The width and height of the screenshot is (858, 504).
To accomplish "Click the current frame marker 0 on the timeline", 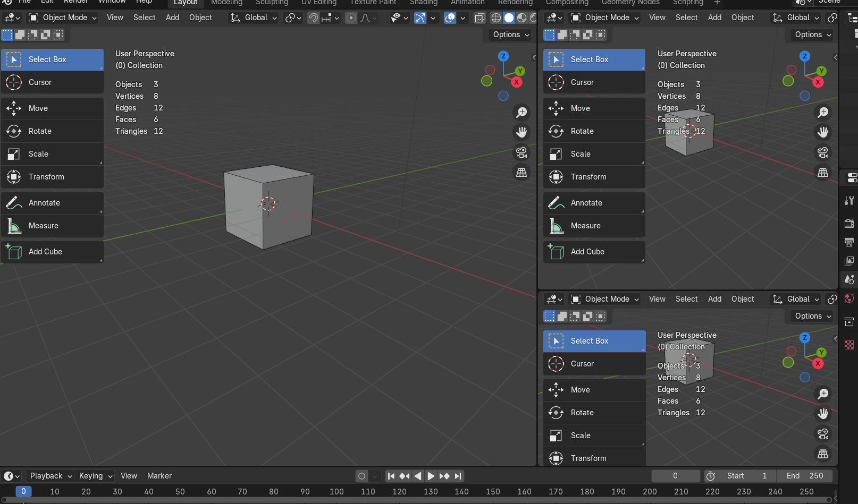I will tap(23, 491).
